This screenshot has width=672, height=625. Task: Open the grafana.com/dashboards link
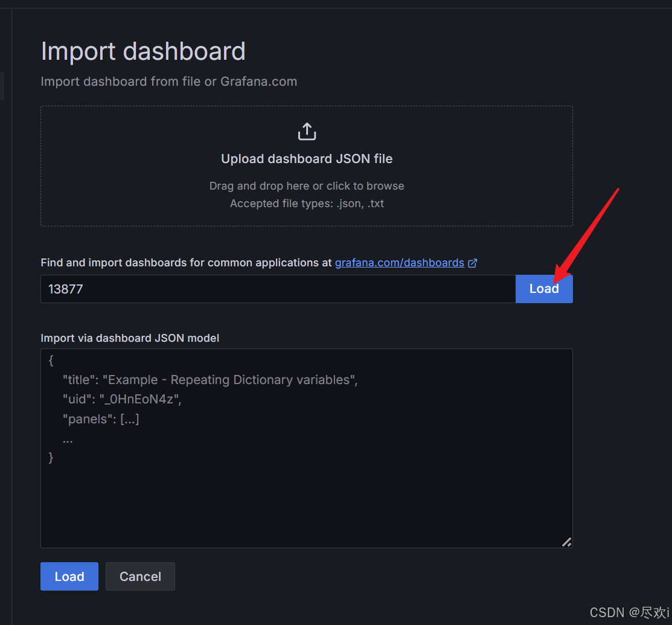click(400, 263)
